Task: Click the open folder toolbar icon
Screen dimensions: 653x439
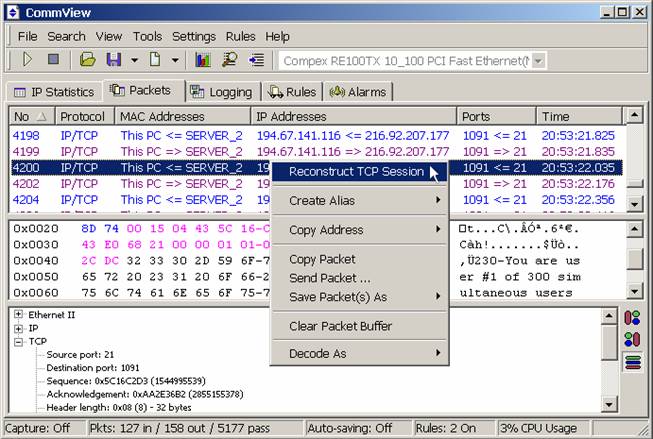Action: click(88, 61)
